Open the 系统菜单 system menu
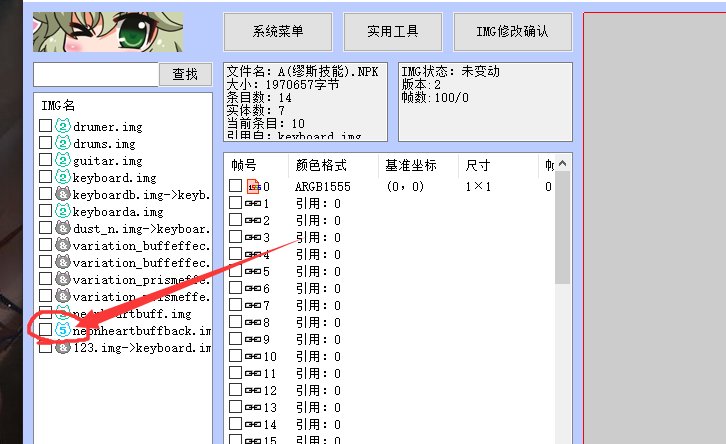The height and width of the screenshot is (444, 726). click(277, 31)
